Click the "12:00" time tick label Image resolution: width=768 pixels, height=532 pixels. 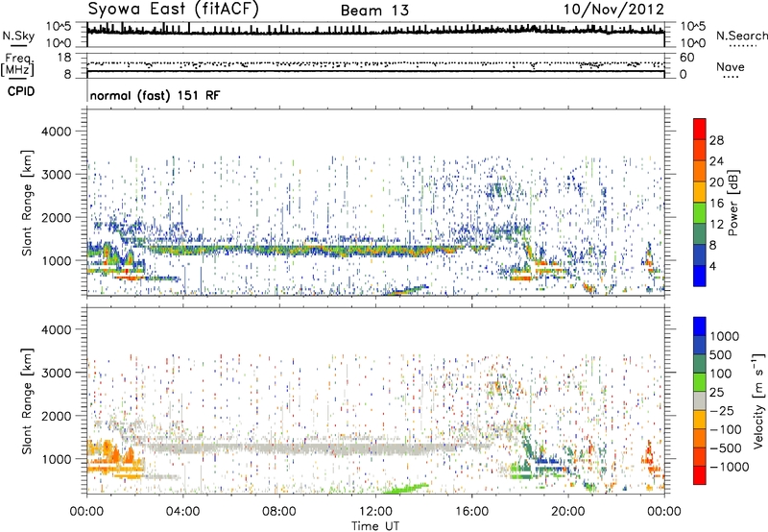click(x=375, y=512)
